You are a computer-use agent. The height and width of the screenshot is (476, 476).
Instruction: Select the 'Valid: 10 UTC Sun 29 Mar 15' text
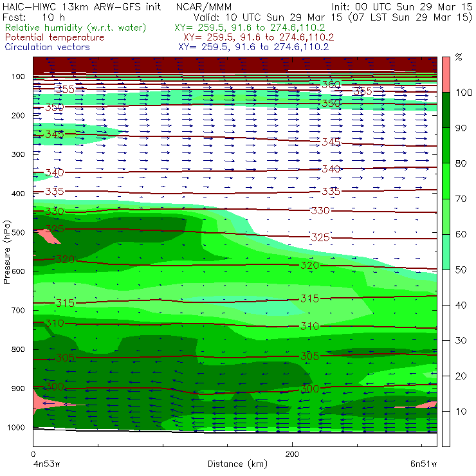(x=269, y=17)
